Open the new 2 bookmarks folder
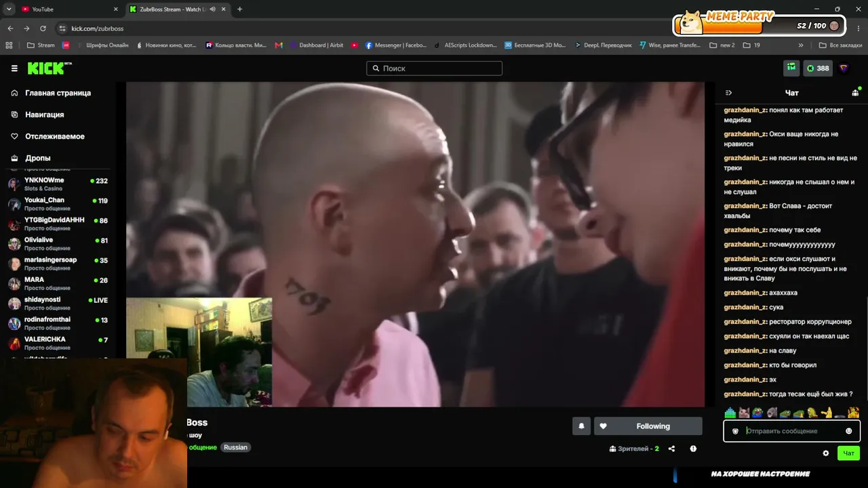 [722, 45]
